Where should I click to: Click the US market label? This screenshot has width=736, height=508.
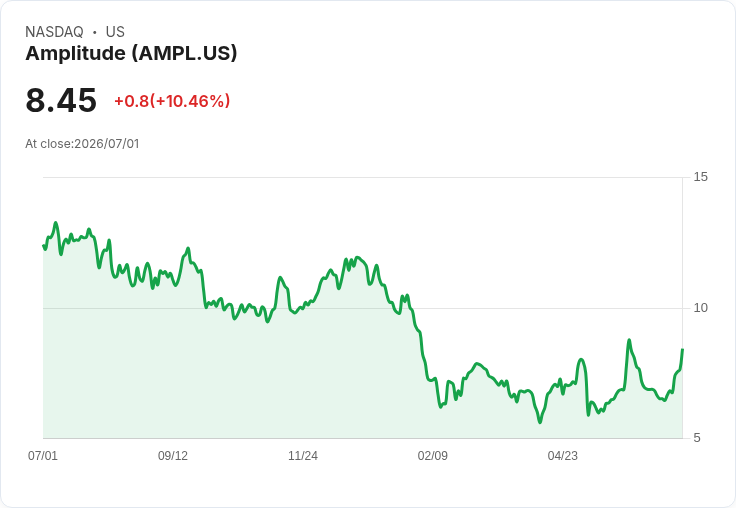point(115,32)
